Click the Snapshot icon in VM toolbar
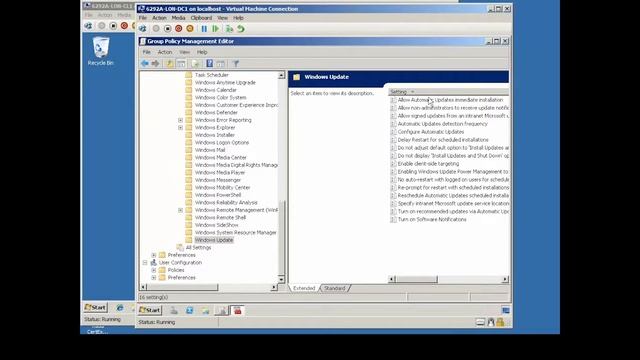The image size is (640, 360). pos(229,29)
